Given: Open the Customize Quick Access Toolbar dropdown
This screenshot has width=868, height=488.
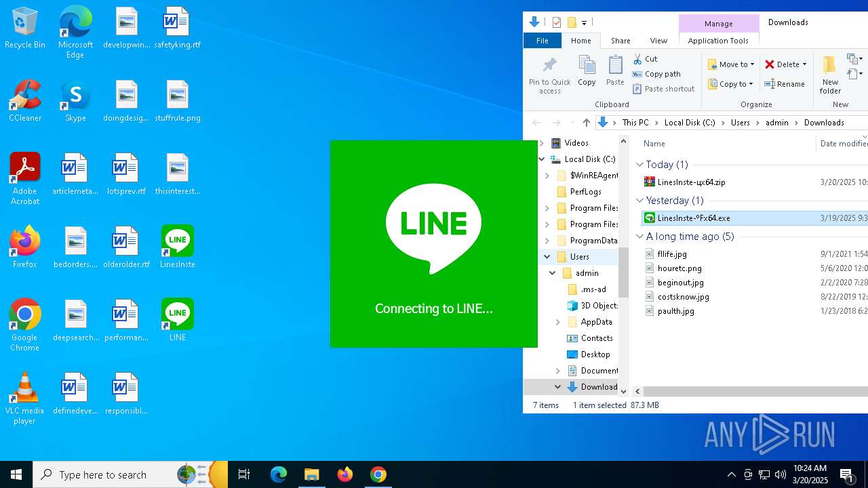Looking at the screenshot, I should 584,22.
